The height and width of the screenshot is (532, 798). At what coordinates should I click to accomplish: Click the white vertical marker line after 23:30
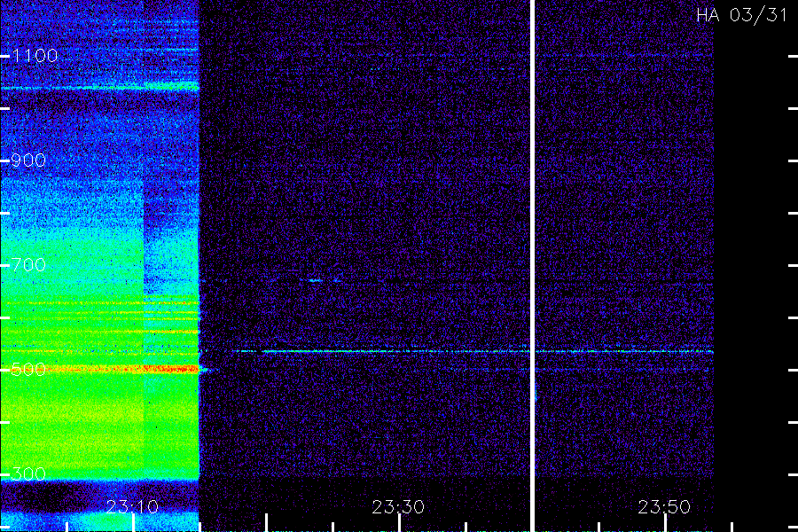coord(532,266)
